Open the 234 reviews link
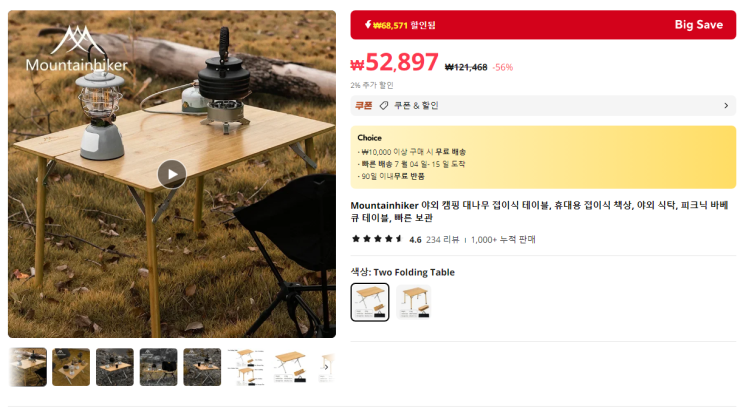 coord(443,239)
